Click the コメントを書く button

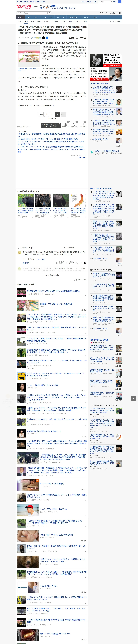[69, 248]
